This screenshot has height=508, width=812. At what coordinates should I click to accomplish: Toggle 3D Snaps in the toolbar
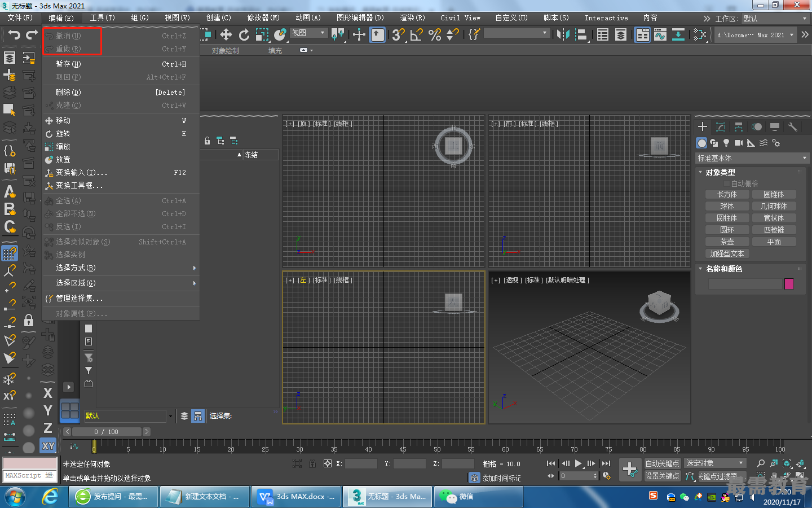click(x=399, y=35)
